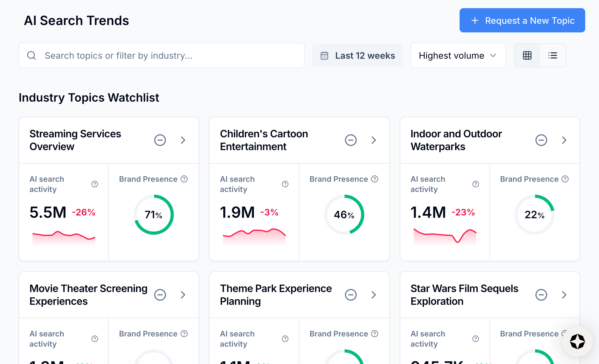Open the Highest volume sort dropdown
The width and height of the screenshot is (599, 364).
click(x=458, y=55)
